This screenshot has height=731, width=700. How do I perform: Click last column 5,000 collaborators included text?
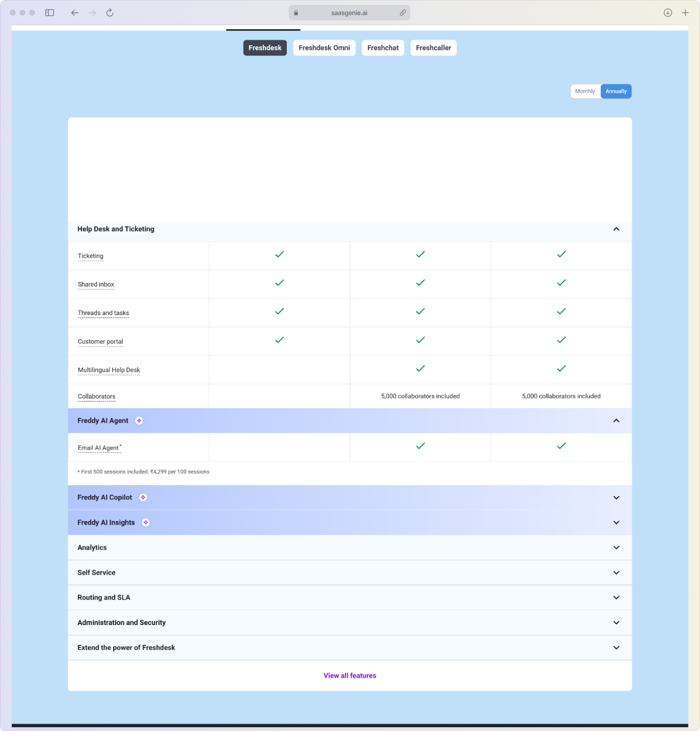[561, 396]
